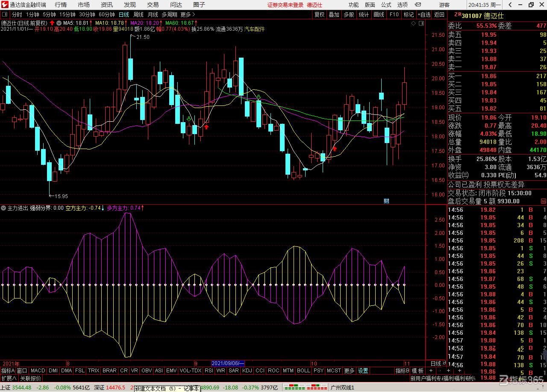This screenshot has width=547, height=392.
Task: Open the 统计 statistics tool
Action: point(364,15)
